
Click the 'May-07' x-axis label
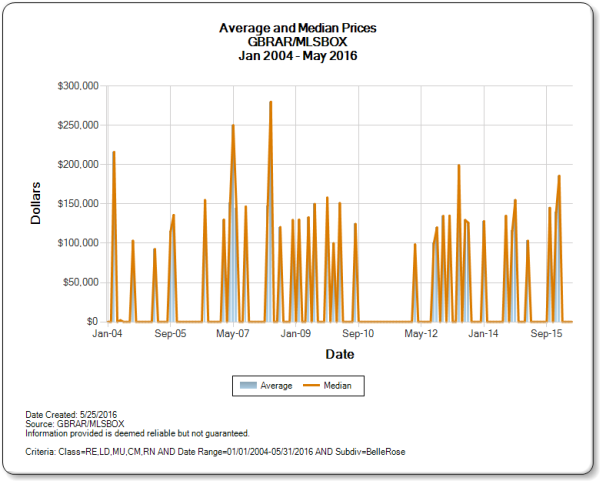point(233,334)
